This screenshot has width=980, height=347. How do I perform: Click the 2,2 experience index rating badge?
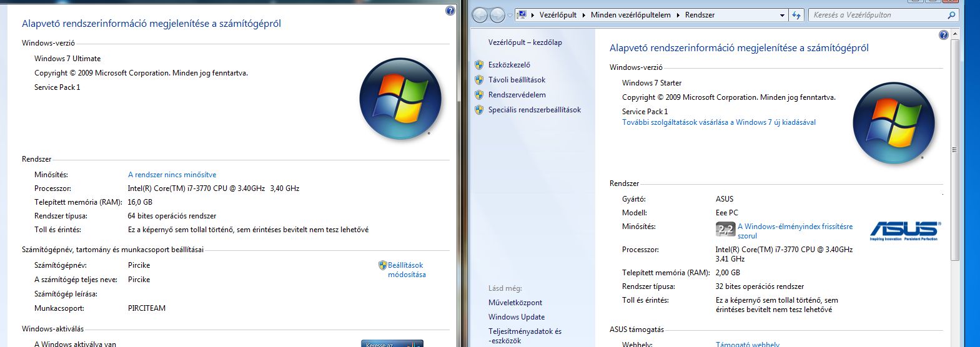click(725, 230)
